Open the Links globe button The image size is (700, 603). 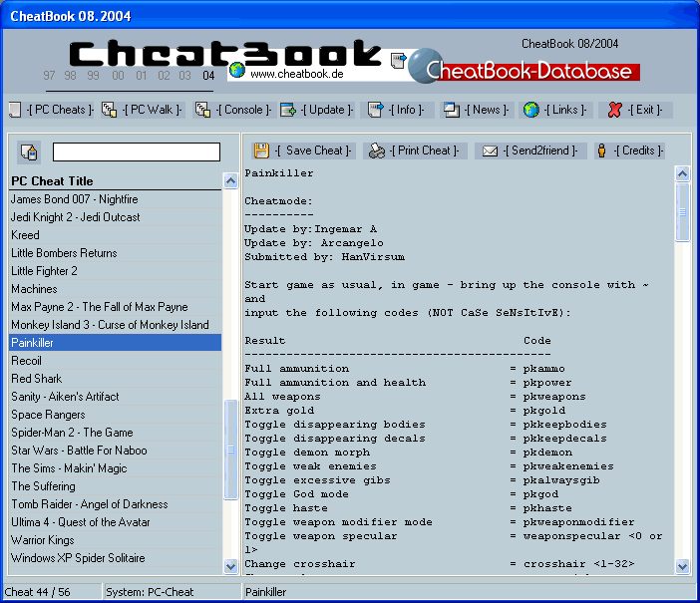tap(555, 110)
